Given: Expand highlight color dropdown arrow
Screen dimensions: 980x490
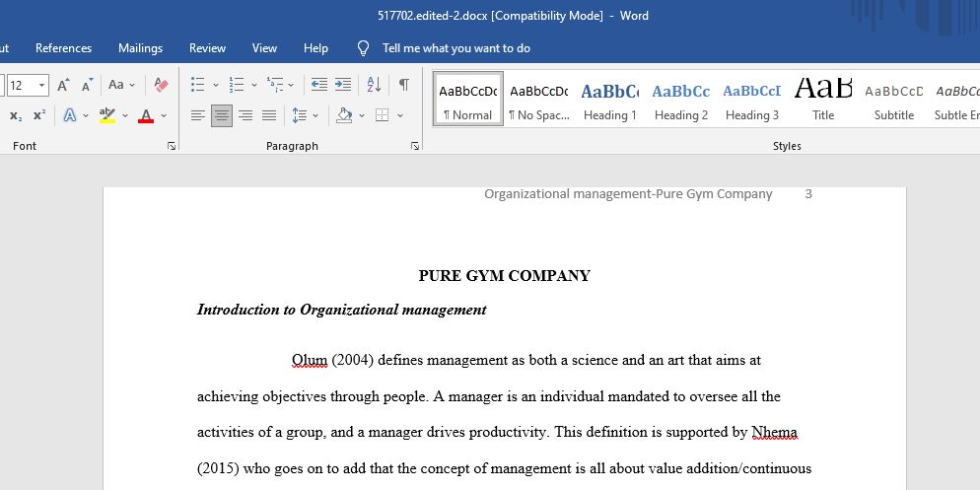Looking at the screenshot, I should [x=125, y=115].
